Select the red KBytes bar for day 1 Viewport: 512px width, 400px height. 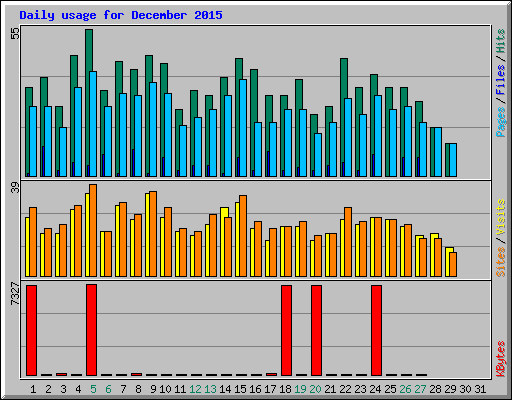(x=31, y=330)
